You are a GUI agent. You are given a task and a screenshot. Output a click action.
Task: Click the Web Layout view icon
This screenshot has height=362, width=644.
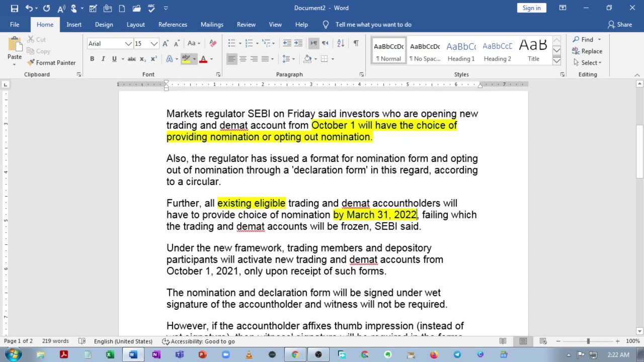[543, 341]
